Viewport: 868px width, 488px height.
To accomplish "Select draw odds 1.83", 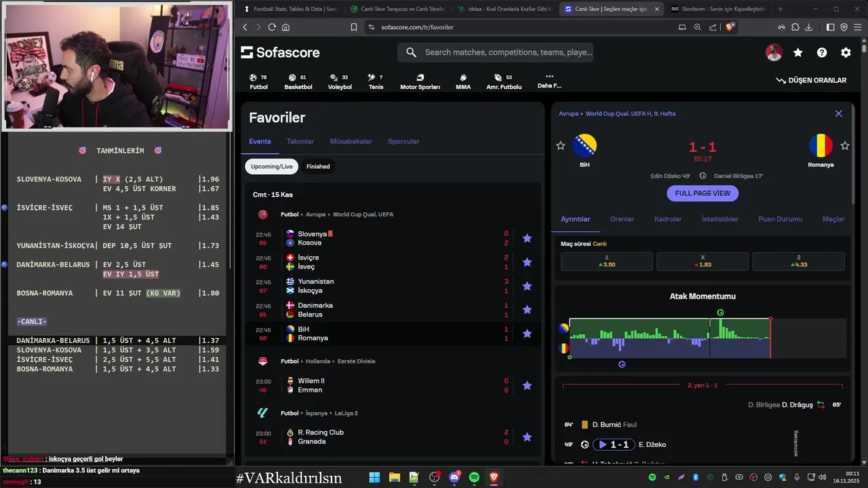I will pyautogui.click(x=703, y=262).
